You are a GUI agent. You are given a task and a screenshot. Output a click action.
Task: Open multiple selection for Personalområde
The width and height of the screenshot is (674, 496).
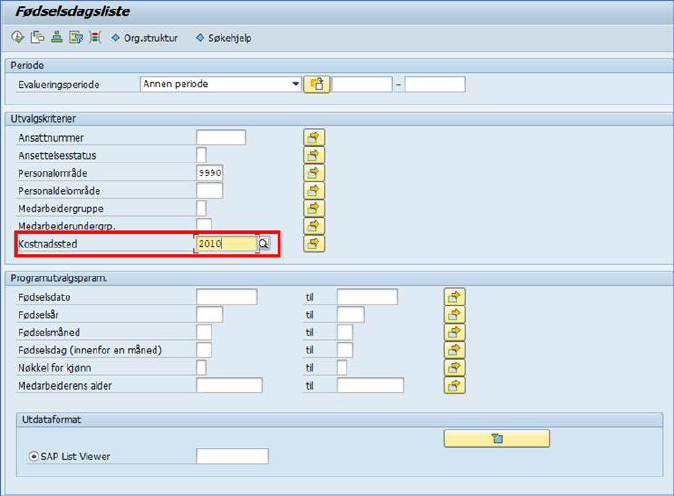coord(314,173)
